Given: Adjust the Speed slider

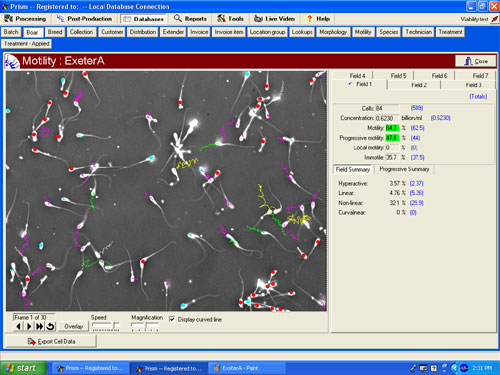Looking at the screenshot, I should pos(106,325).
